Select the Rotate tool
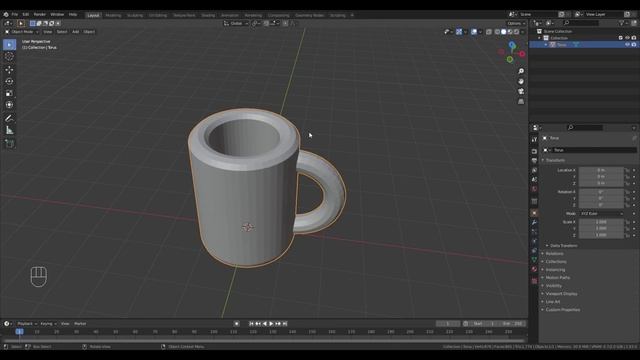Viewport: 640px width, 360px height. click(x=9, y=81)
